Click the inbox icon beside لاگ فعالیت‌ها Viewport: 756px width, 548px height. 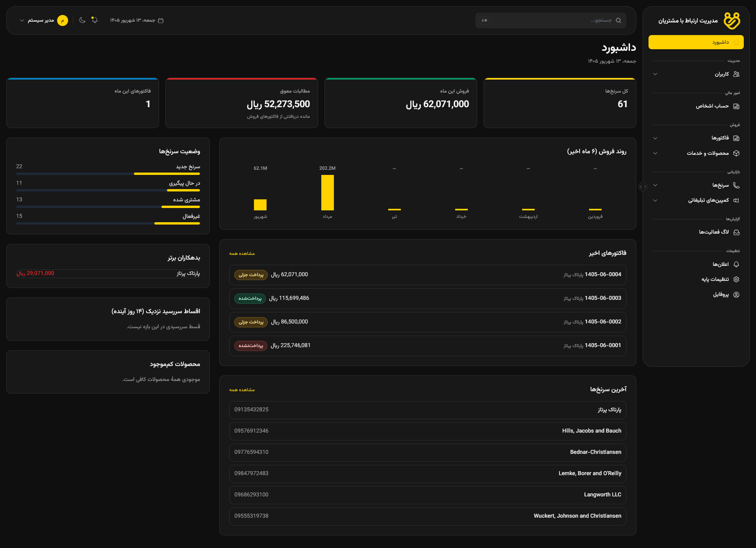coord(736,232)
